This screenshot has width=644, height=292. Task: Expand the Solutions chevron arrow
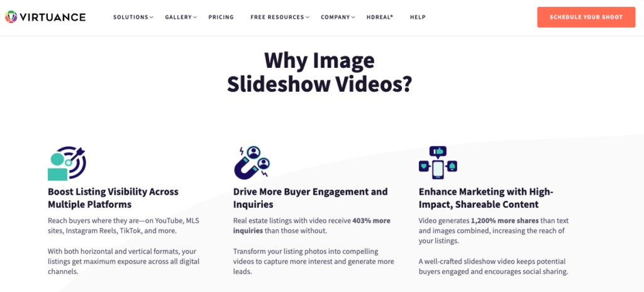coord(152,17)
